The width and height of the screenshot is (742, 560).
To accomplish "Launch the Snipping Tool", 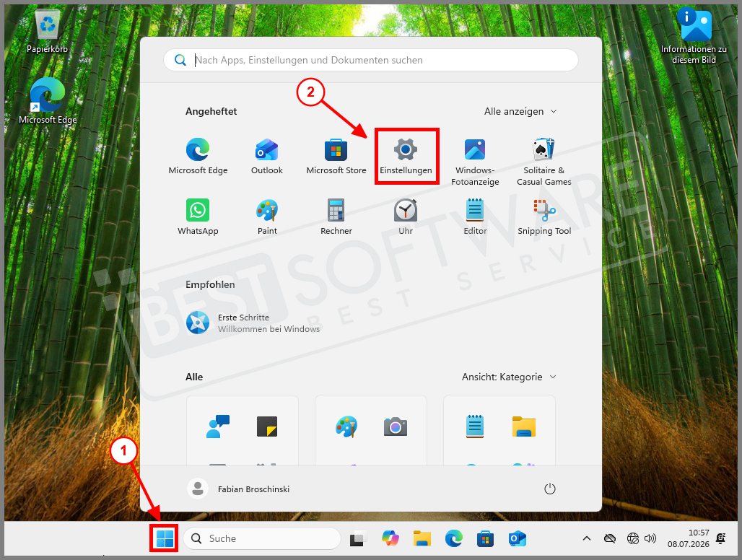I will (544, 217).
